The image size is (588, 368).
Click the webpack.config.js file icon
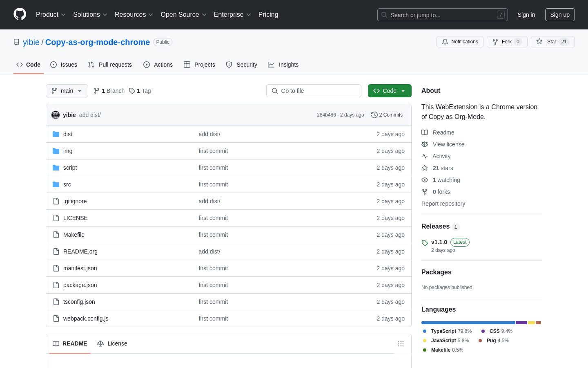(56, 319)
